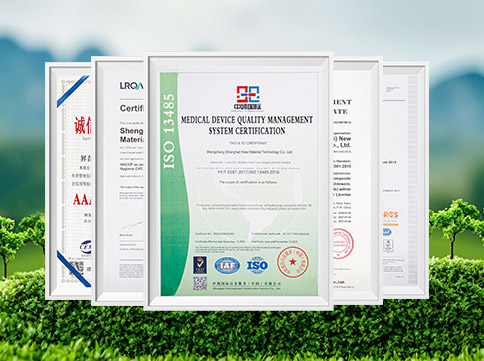The height and width of the screenshot is (361, 484).
Task: Click the QR code on leftmost certificate
Action: coord(76,269)
